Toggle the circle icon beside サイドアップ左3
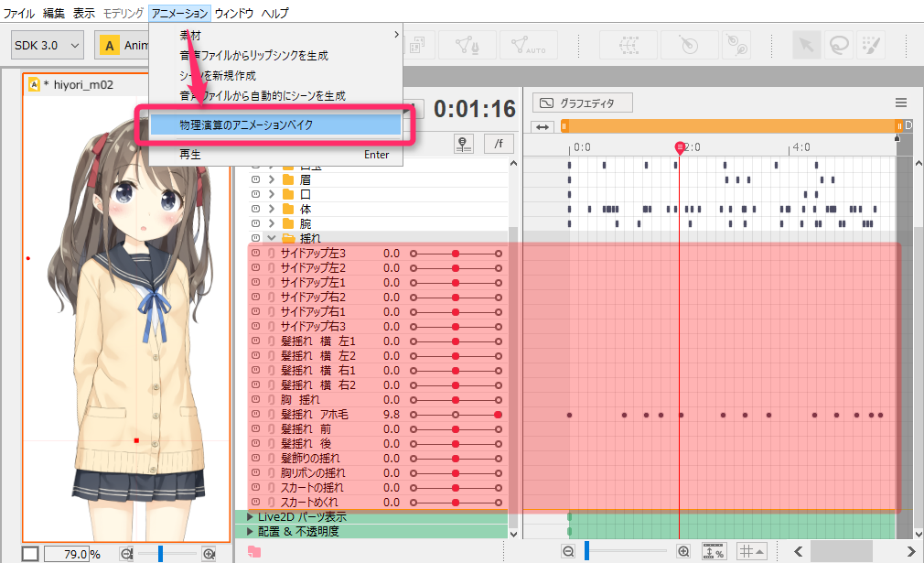 pos(255,253)
